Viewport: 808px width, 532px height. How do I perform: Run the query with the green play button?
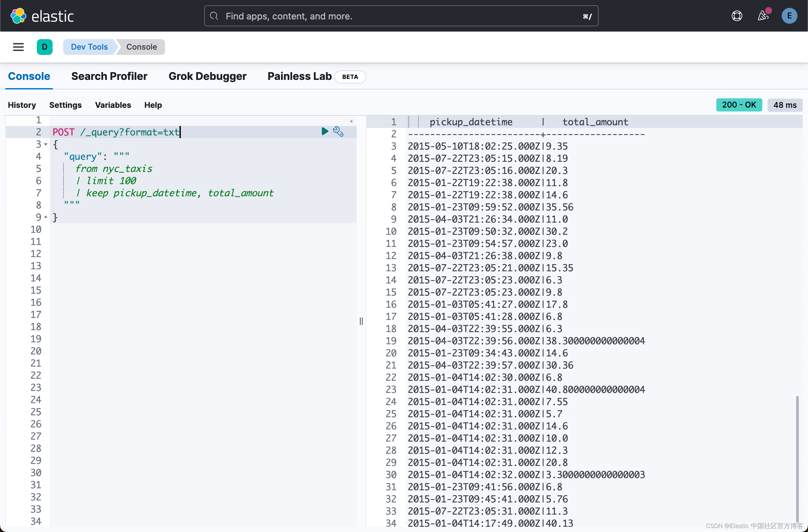coord(325,132)
